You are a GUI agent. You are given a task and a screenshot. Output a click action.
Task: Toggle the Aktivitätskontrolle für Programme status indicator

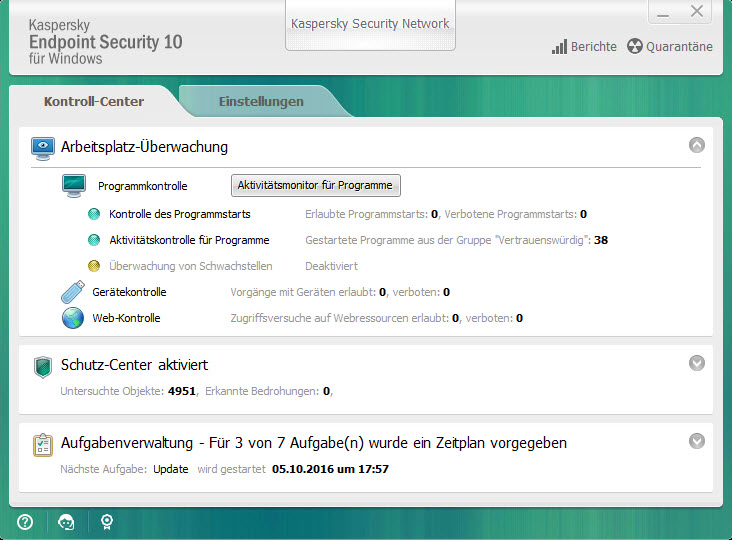[x=94, y=240]
